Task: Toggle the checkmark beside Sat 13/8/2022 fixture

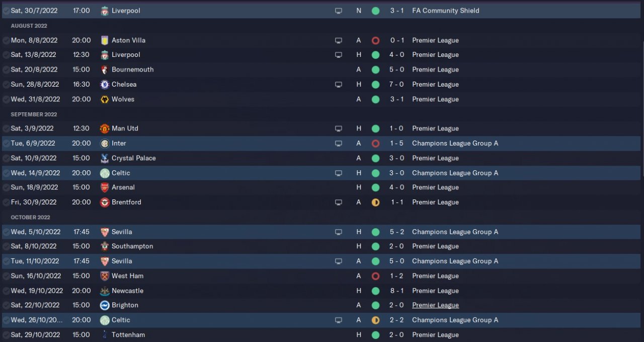Action: click(x=6, y=55)
